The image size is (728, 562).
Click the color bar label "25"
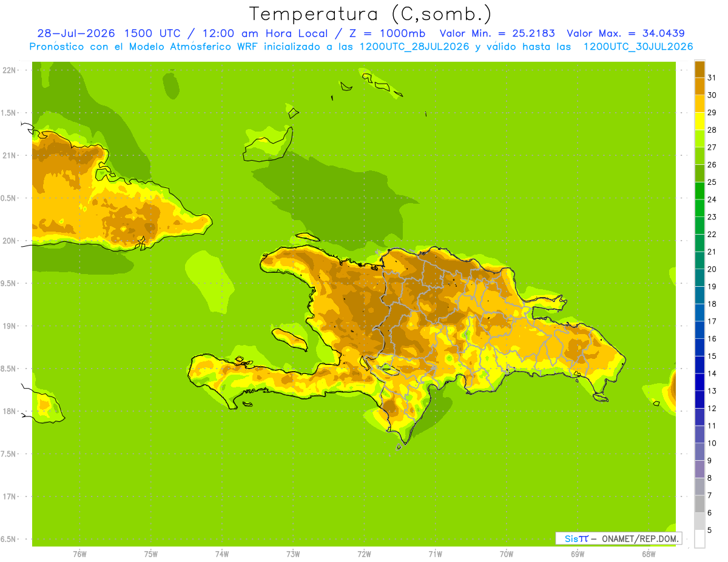[x=712, y=182]
